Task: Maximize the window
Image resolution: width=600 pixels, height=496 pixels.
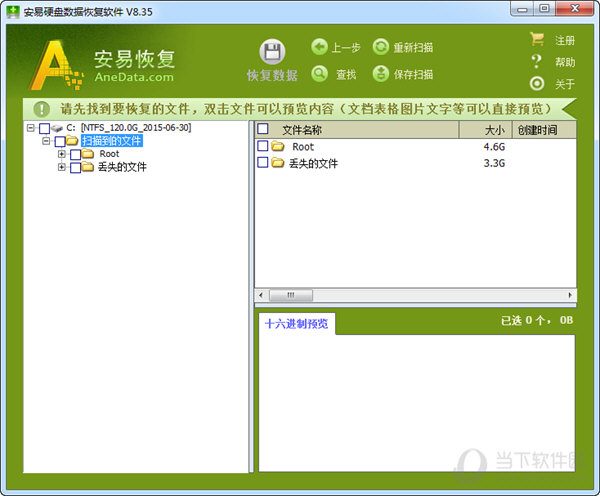Action: click(544, 9)
